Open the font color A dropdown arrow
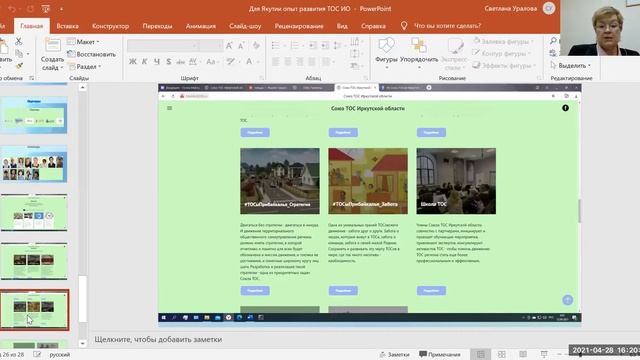Screen dimensions: 640x360 pos(258,62)
